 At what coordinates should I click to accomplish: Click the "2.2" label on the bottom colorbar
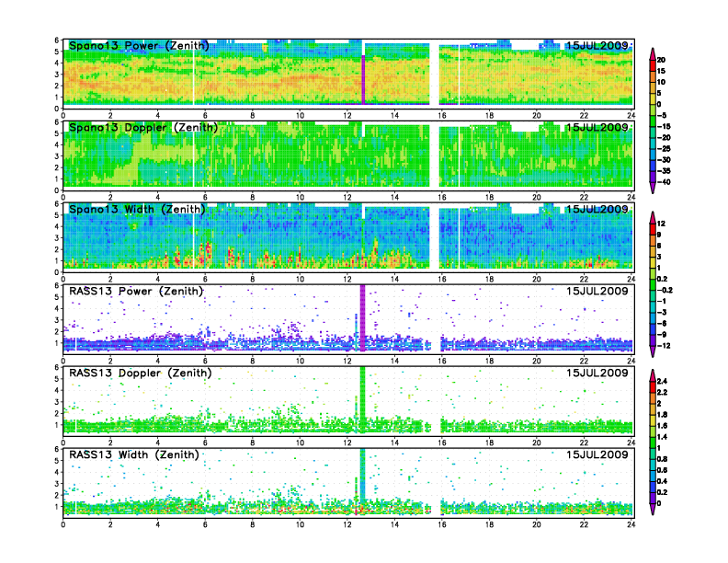coord(662,393)
